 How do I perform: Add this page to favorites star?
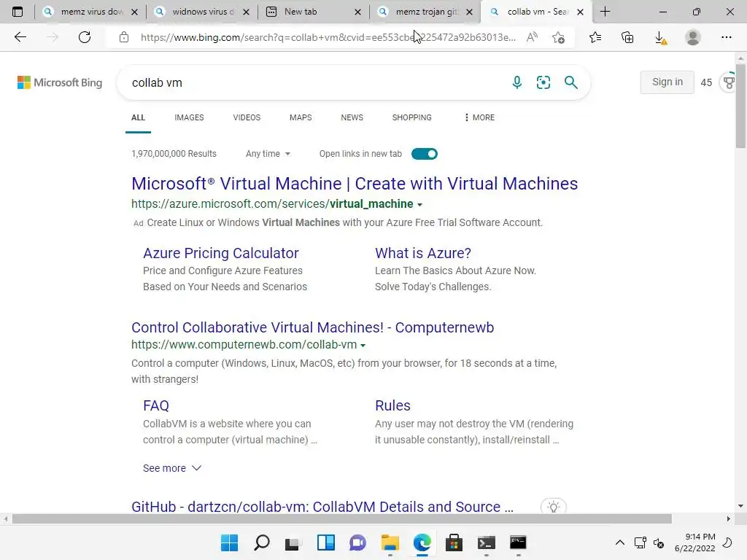pyautogui.click(x=558, y=37)
